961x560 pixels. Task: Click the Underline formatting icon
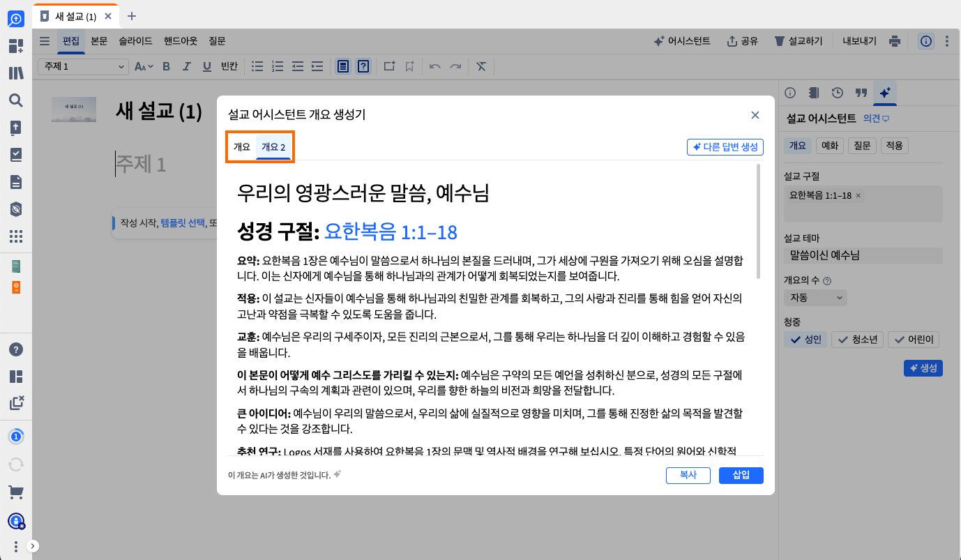point(206,66)
